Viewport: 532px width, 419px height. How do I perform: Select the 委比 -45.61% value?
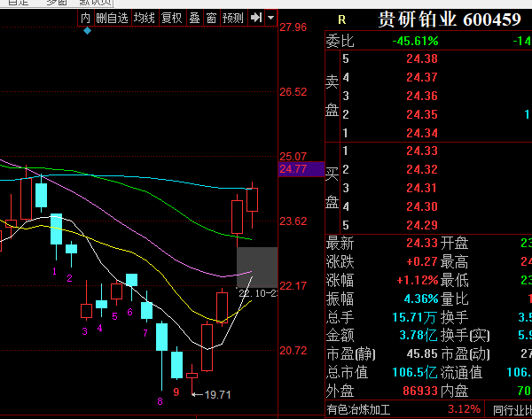415,42
